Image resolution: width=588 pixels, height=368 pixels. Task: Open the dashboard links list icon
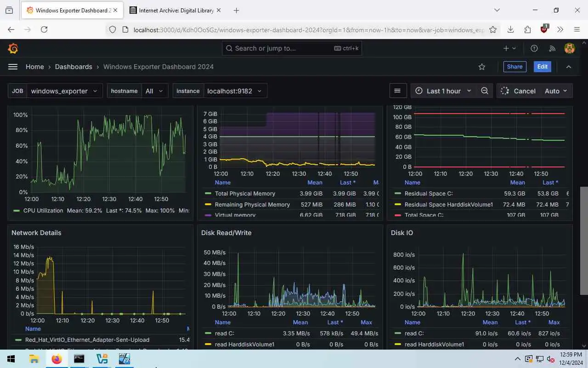click(x=398, y=91)
